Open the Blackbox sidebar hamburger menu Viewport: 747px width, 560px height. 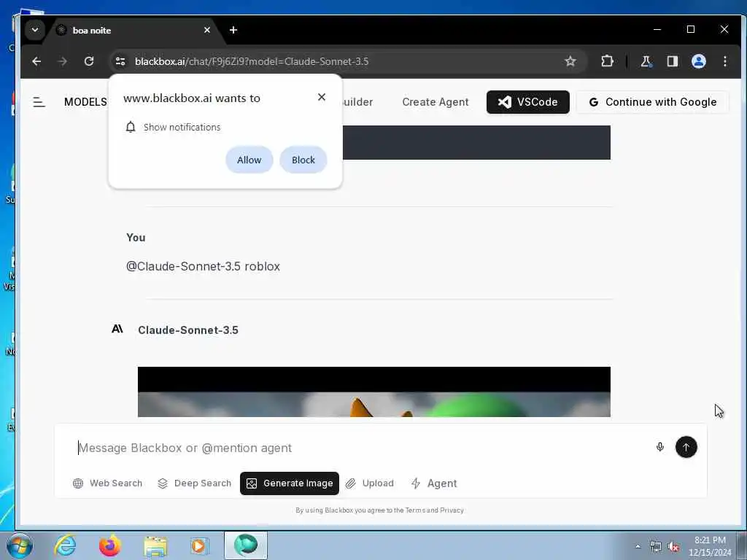point(39,102)
